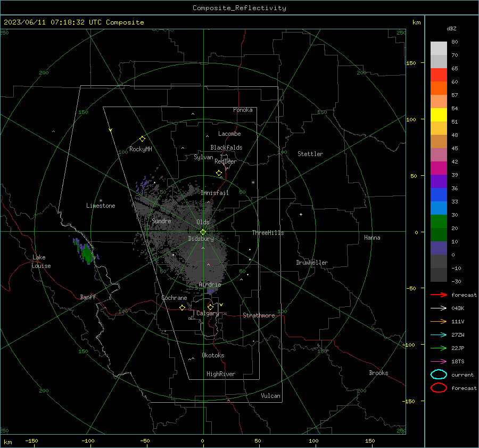The image size is (479, 448).
Task: Select the white 04DK arrow legend icon
Action: tap(439, 308)
